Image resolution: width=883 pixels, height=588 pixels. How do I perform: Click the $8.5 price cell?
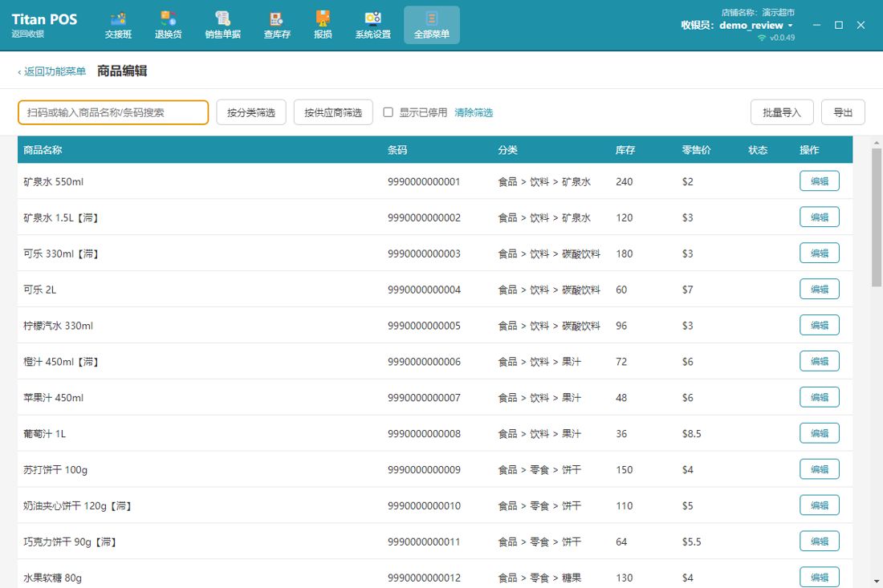pyautogui.click(x=691, y=434)
